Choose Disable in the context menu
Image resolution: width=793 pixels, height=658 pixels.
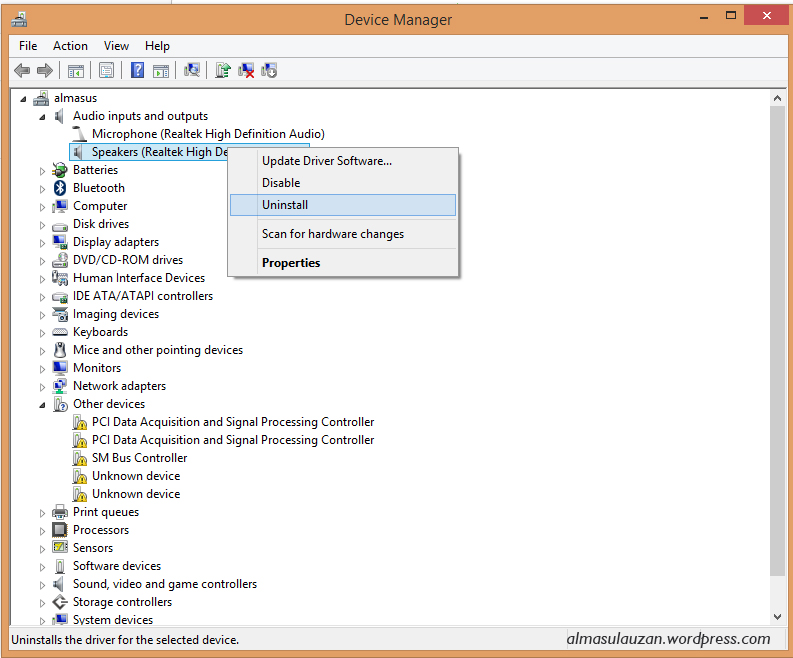click(343, 183)
